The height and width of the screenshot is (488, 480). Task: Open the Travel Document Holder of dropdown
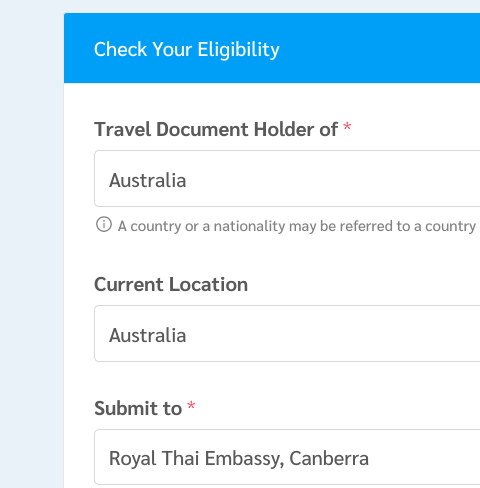point(287,178)
